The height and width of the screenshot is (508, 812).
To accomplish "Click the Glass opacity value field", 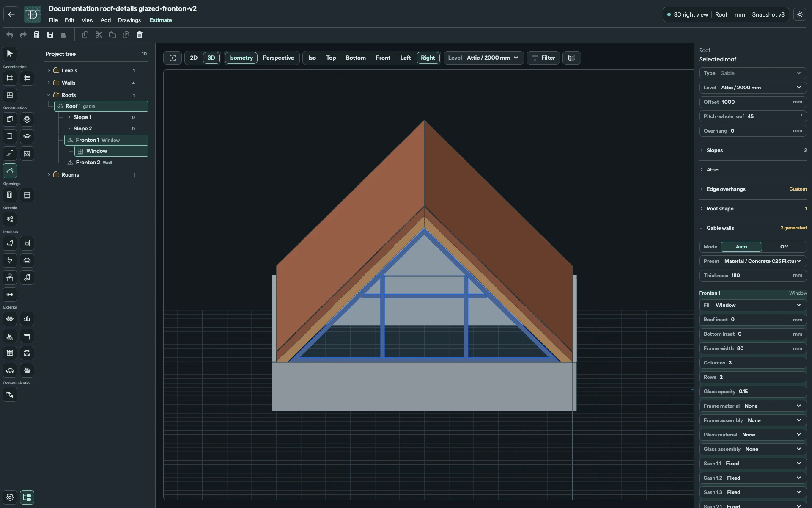I will pos(752,392).
